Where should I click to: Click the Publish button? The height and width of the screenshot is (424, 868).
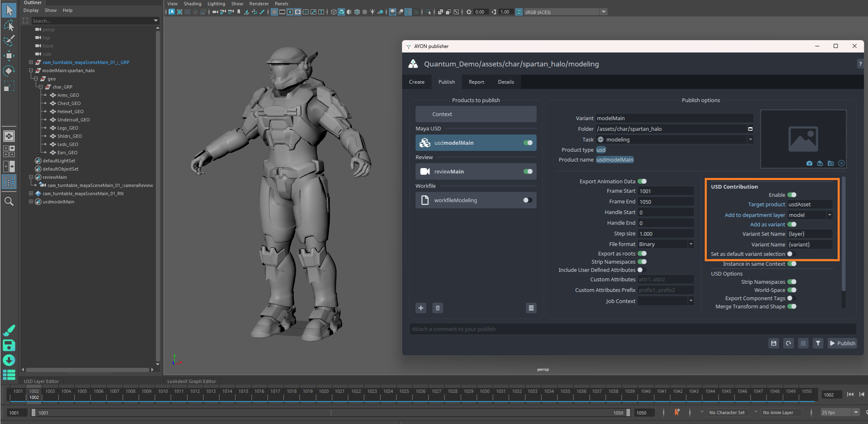tap(842, 343)
